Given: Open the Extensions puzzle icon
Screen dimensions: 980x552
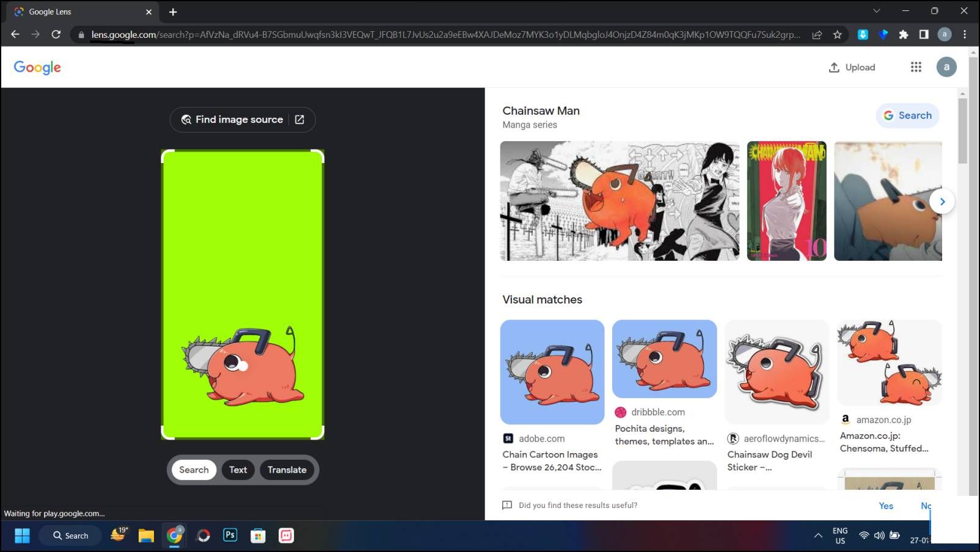Looking at the screenshot, I should click(904, 35).
